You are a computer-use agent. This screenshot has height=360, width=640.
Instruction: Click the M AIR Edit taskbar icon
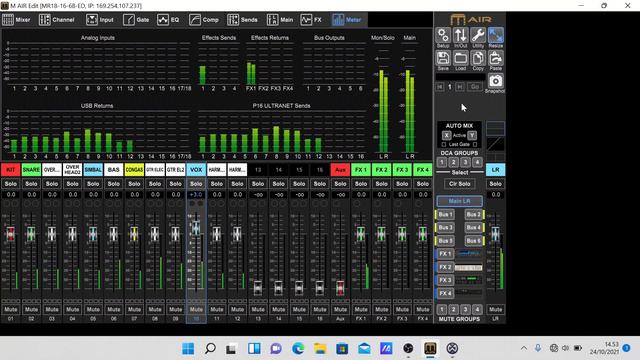point(430,348)
